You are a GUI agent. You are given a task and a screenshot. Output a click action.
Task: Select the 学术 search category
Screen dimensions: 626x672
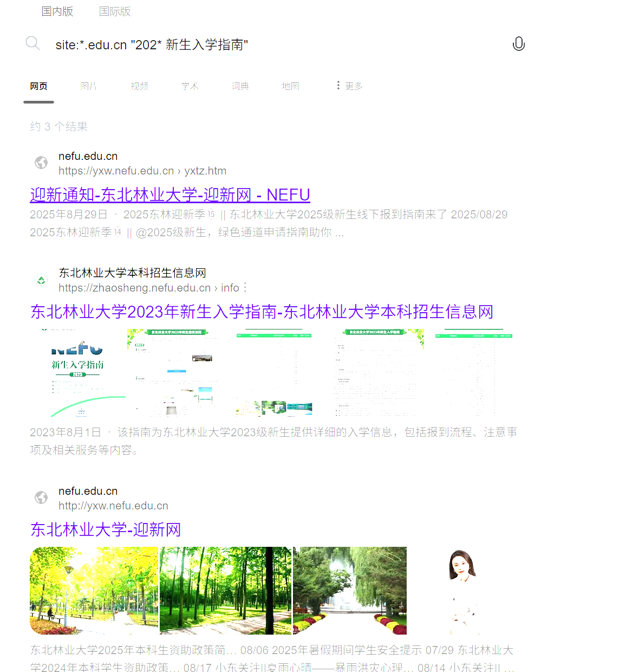pyautogui.click(x=190, y=86)
